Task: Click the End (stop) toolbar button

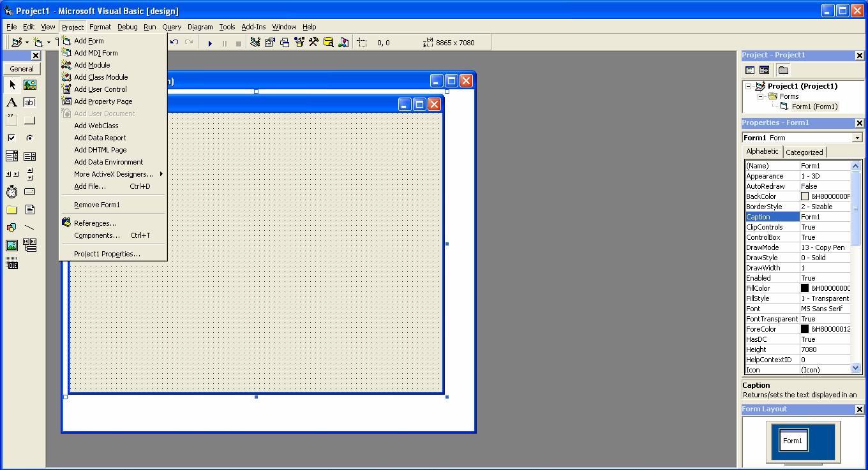Action: [238, 43]
